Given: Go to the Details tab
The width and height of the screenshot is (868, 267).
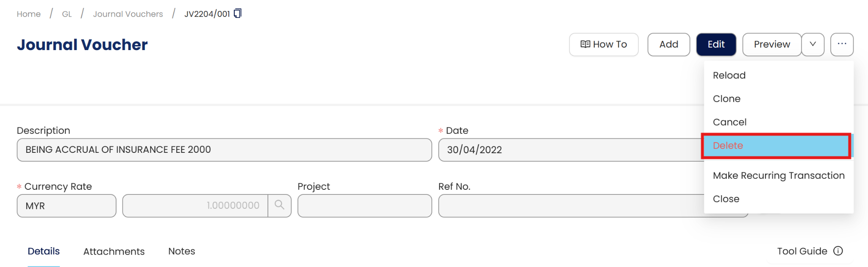Looking at the screenshot, I should coord(44,251).
